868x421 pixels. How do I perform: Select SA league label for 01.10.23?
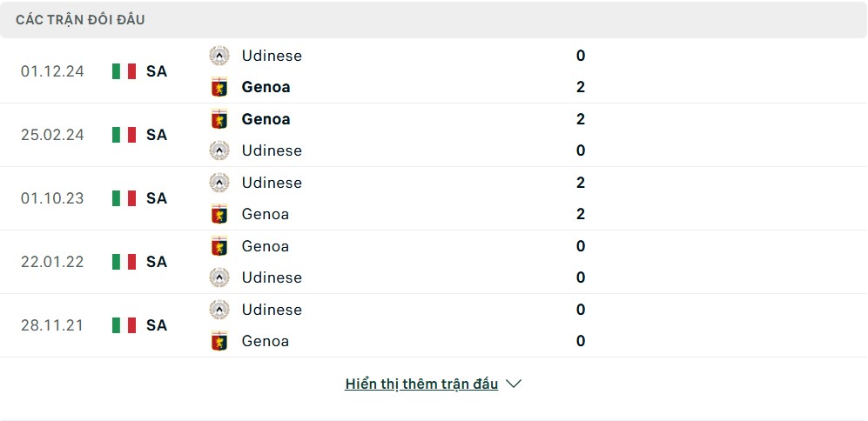click(x=157, y=198)
